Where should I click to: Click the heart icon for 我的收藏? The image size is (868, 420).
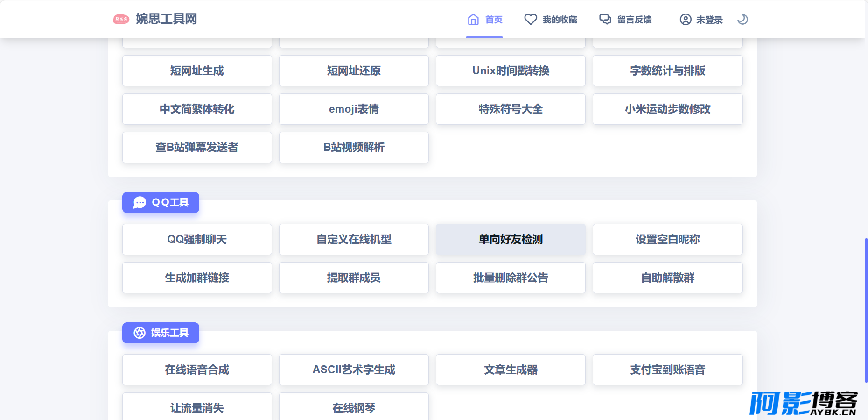[531, 19]
